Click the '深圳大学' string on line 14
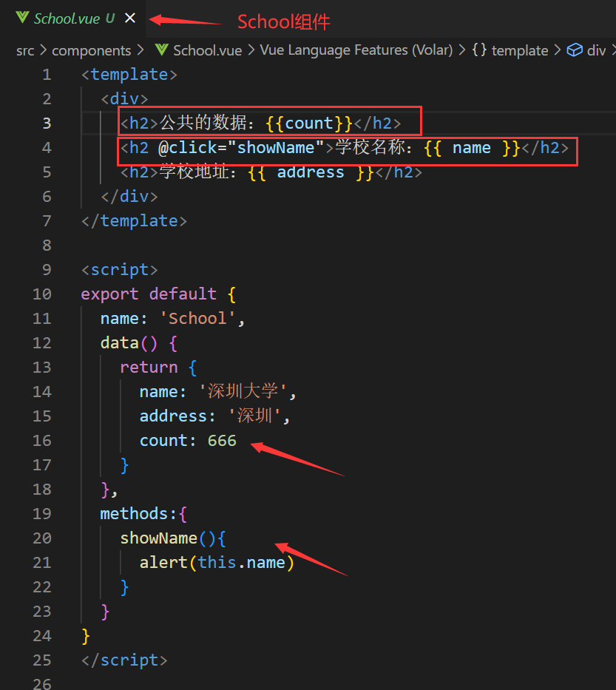Viewport: 616px width, 690px height. tap(243, 391)
